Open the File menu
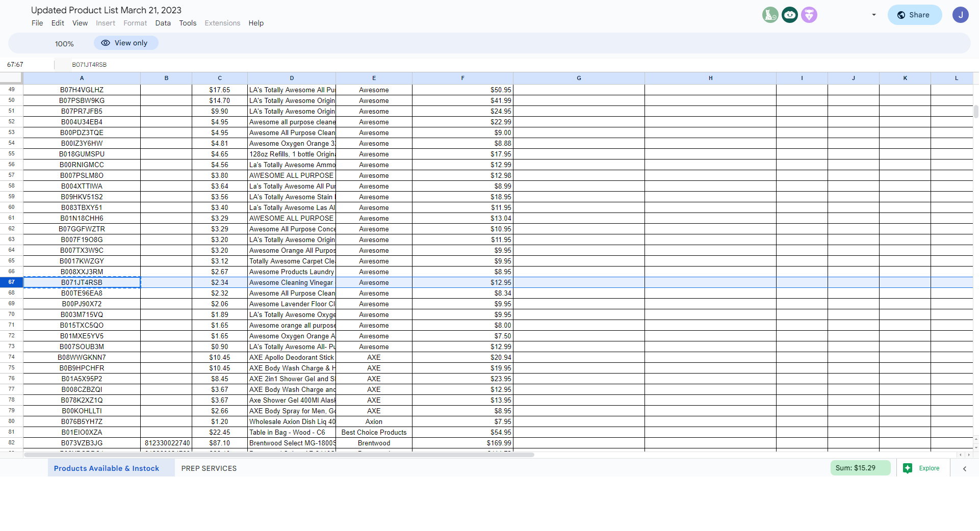 [x=37, y=23]
